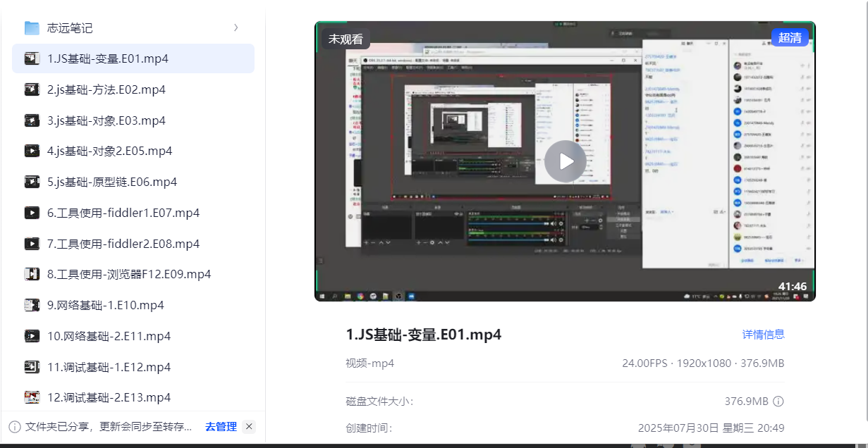Click video icon of 12.调试基础-2.E13.mp4
Image resolution: width=868 pixels, height=448 pixels.
32,397
